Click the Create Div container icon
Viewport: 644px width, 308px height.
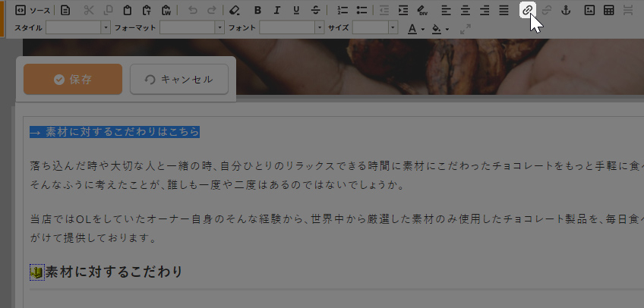click(x=422, y=10)
